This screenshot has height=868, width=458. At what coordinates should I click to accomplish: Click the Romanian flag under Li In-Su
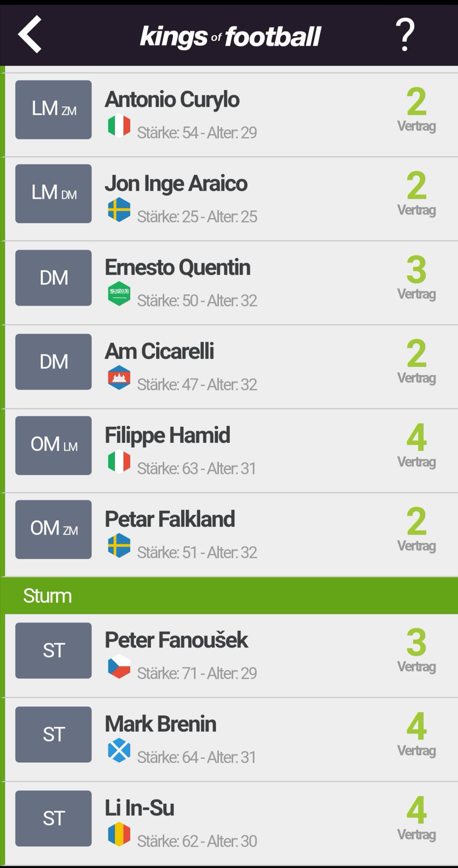pos(119,834)
